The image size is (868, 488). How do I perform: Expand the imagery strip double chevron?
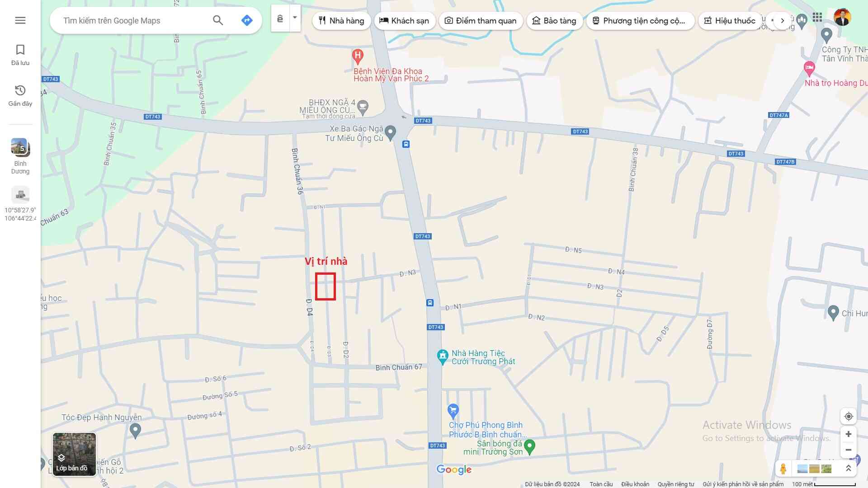[x=848, y=469]
